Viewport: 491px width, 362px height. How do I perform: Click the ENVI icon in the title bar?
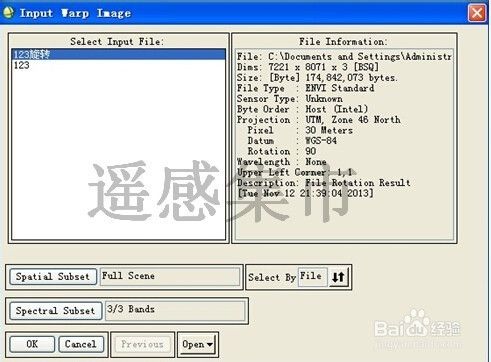[x=8, y=13]
